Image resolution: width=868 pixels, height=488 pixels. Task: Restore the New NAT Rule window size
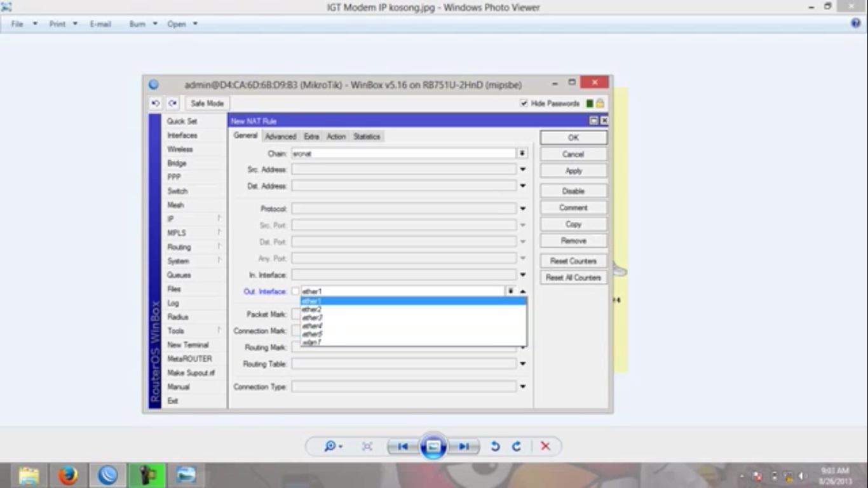click(x=593, y=121)
